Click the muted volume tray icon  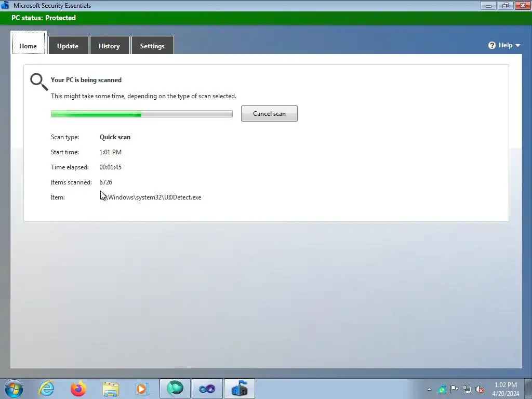(x=480, y=389)
